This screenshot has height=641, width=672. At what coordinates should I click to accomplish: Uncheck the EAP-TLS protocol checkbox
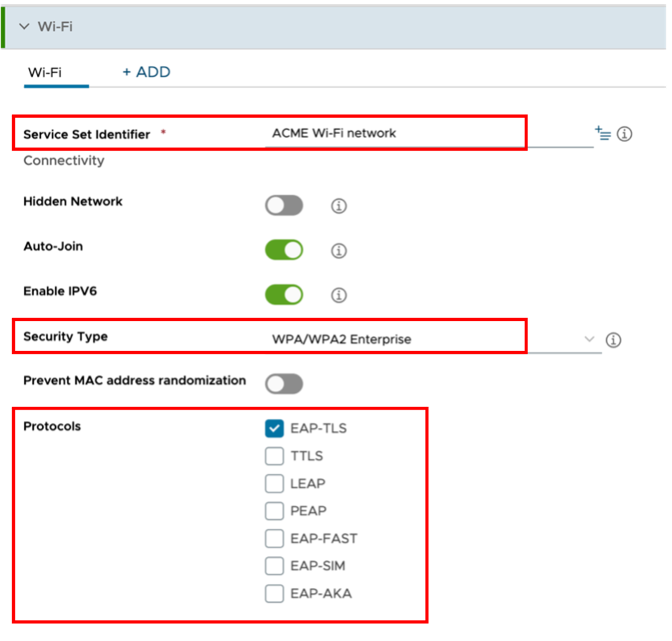(274, 428)
